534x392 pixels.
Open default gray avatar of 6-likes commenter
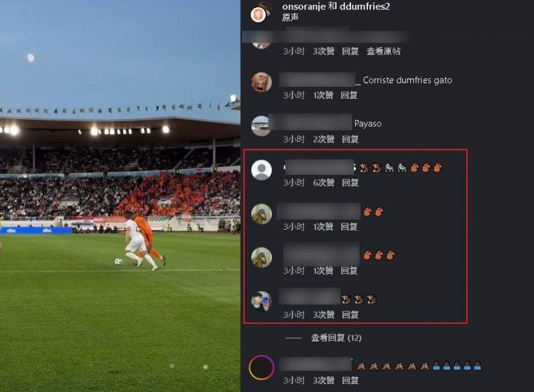(261, 170)
